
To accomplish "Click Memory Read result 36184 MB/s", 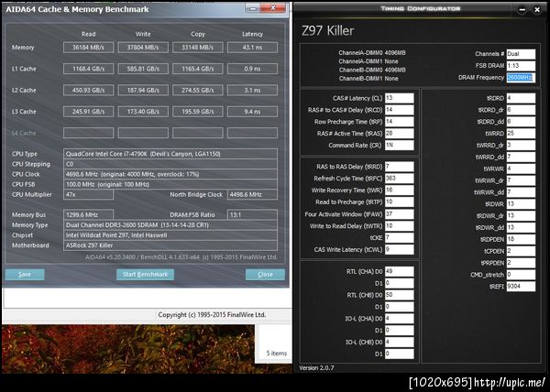I will pyautogui.click(x=88, y=48).
